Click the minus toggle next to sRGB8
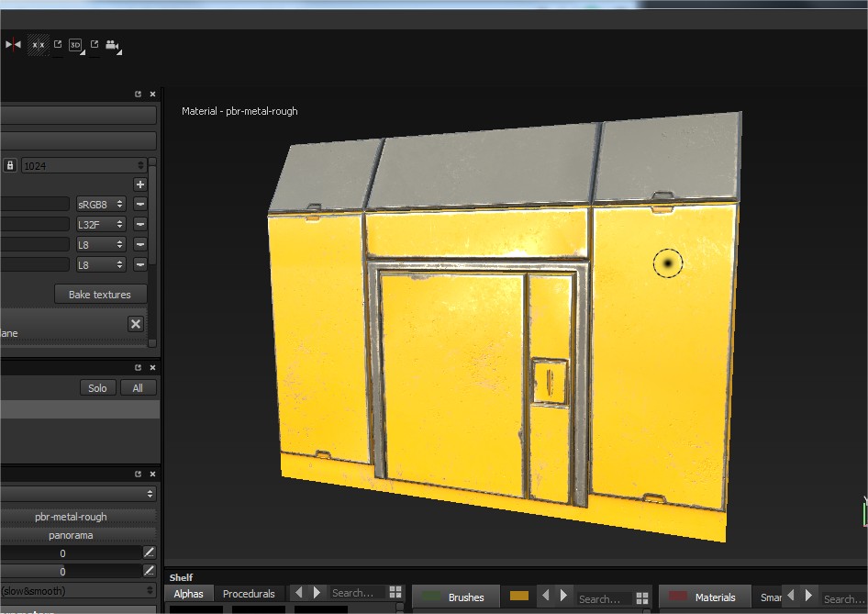Image resolution: width=868 pixels, height=614 pixels. 139,203
